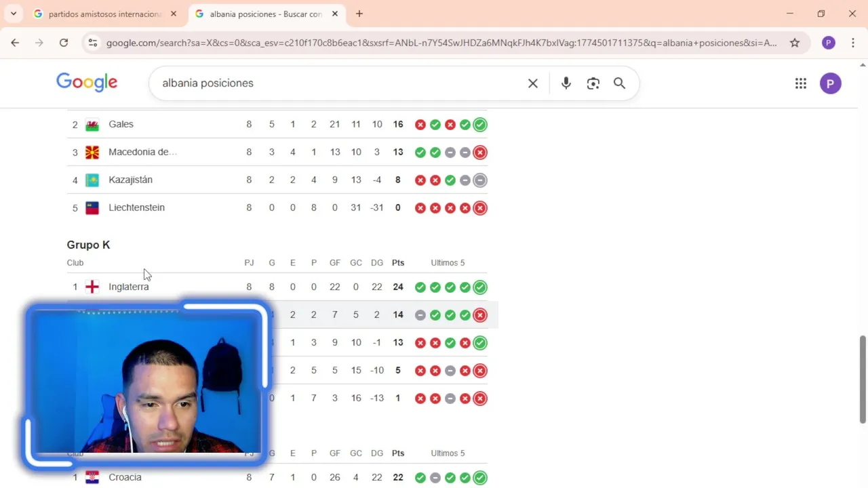868x488 pixels.
Task: Open the Macedonia del Norte row
Action: tap(277, 152)
